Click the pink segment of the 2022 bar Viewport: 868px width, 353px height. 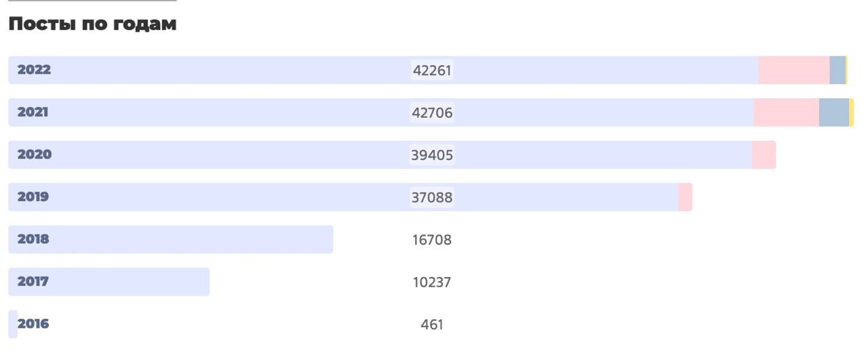click(x=793, y=70)
